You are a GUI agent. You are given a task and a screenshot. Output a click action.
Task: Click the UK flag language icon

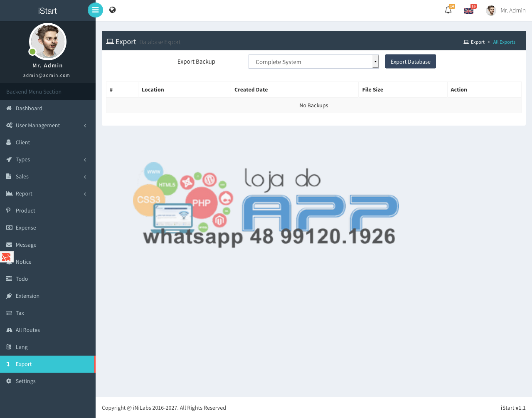click(469, 11)
